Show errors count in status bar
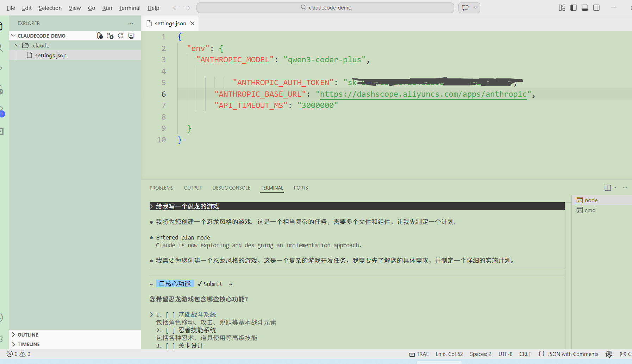The image size is (632, 364). click(x=12, y=354)
